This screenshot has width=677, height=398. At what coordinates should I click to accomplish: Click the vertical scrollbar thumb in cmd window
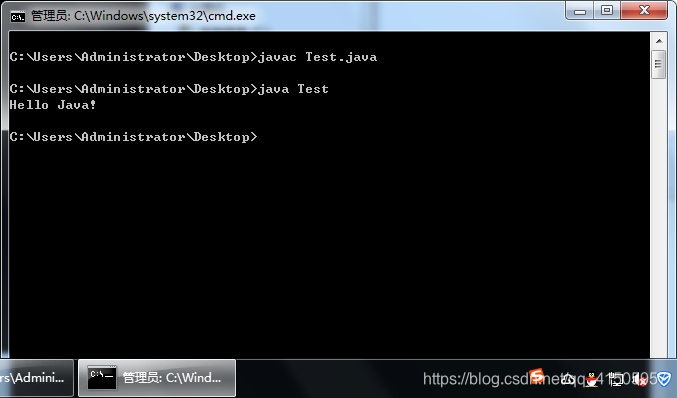[658, 64]
